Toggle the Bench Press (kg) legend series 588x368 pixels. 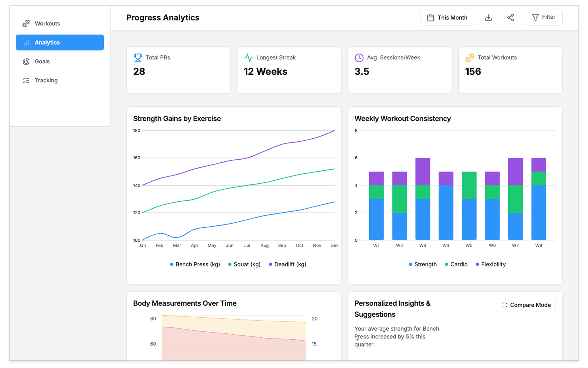(x=195, y=264)
